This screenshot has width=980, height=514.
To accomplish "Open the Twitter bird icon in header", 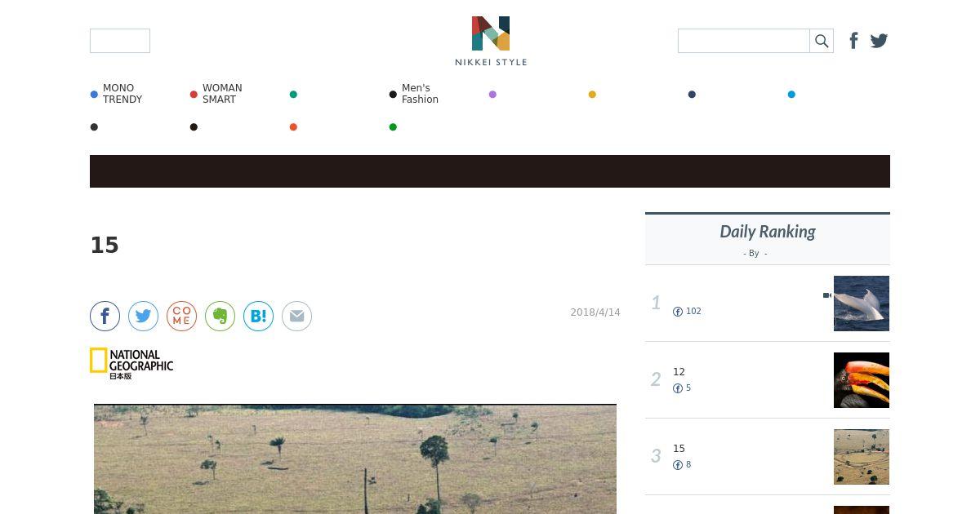I will coord(879,41).
